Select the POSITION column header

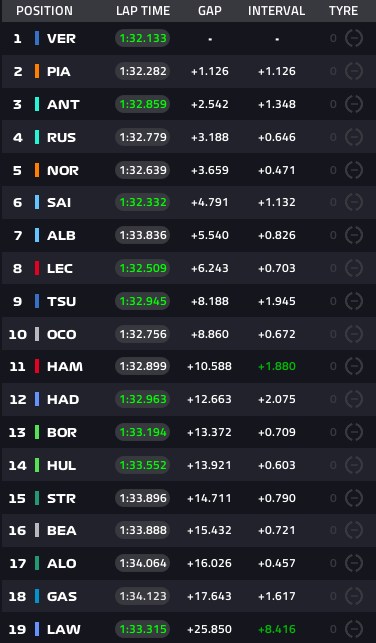(44, 11)
